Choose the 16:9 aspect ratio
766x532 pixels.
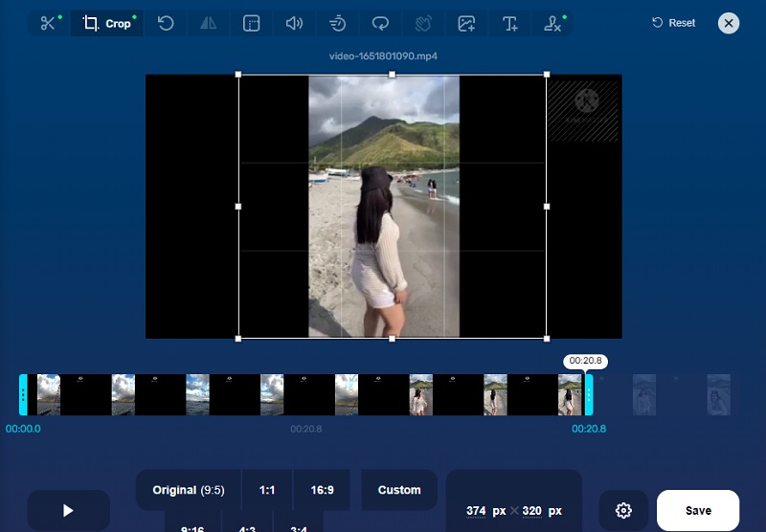(322, 490)
